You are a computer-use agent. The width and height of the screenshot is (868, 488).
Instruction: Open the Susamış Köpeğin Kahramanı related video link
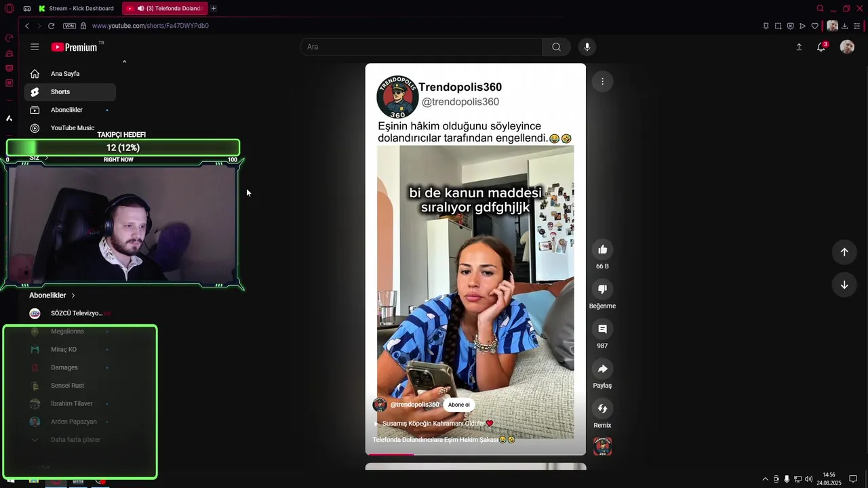(x=434, y=423)
